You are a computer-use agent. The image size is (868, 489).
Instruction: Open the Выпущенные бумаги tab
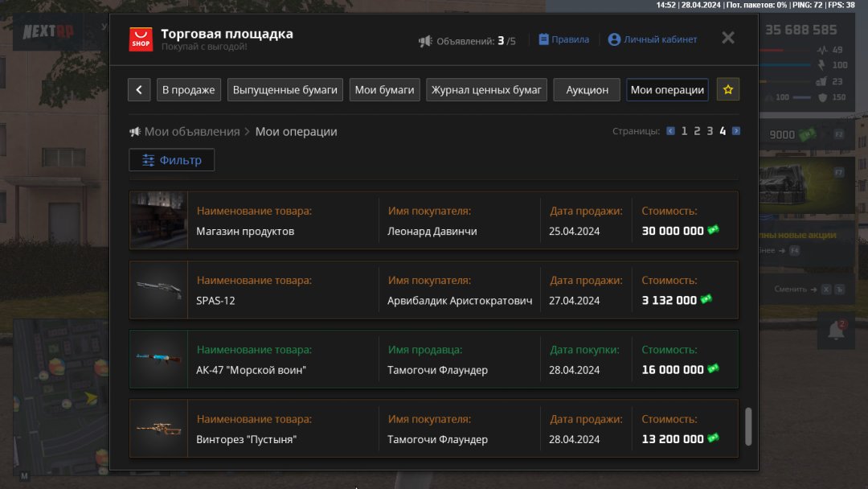pos(285,90)
